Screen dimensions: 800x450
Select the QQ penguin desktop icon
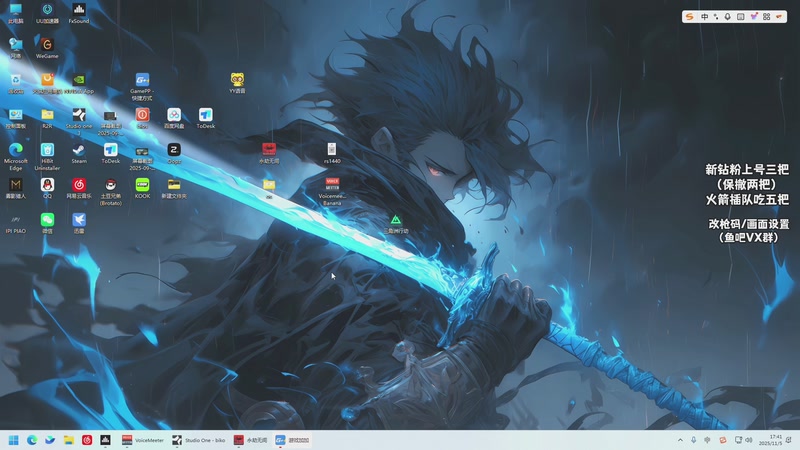[x=47, y=188]
